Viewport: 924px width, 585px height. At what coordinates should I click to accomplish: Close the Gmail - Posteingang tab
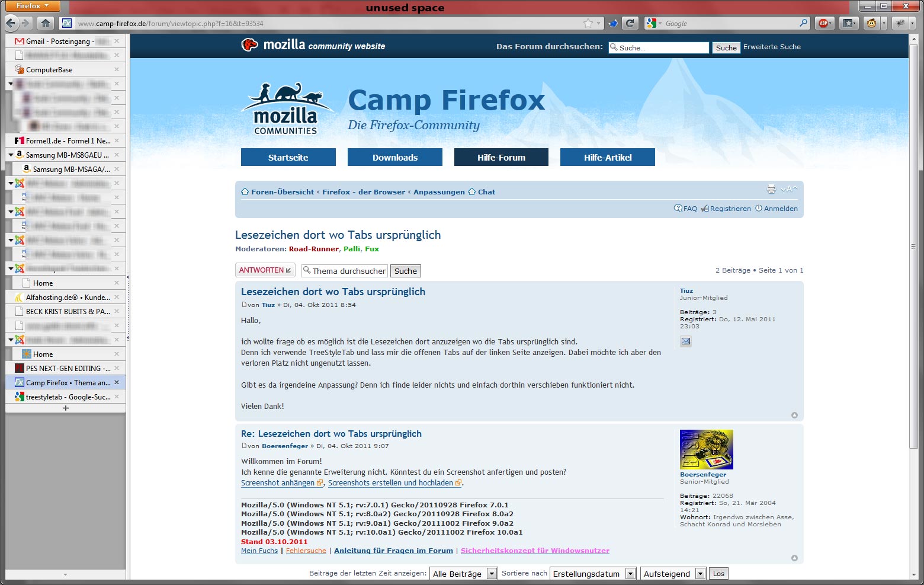point(117,41)
